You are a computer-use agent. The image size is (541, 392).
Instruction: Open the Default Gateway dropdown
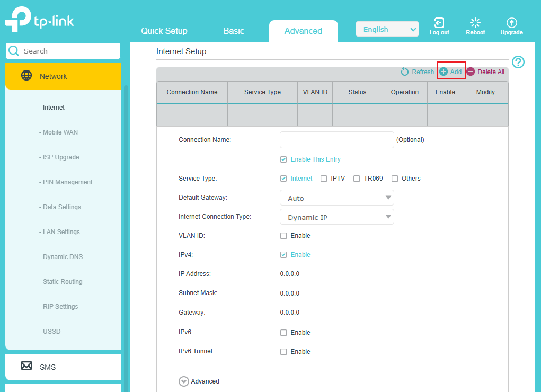[336, 198]
